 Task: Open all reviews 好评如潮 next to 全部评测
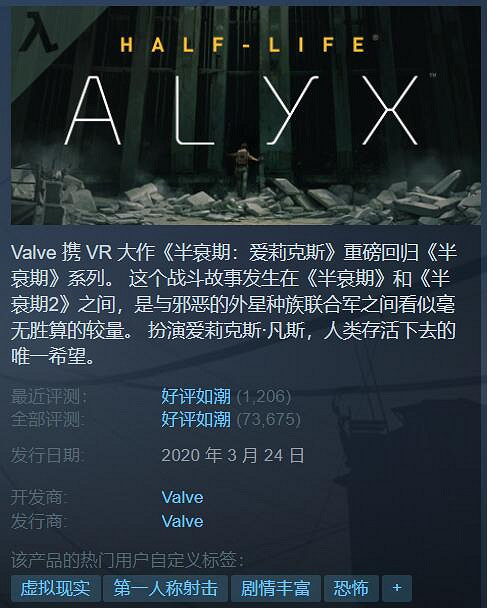[x=196, y=419]
